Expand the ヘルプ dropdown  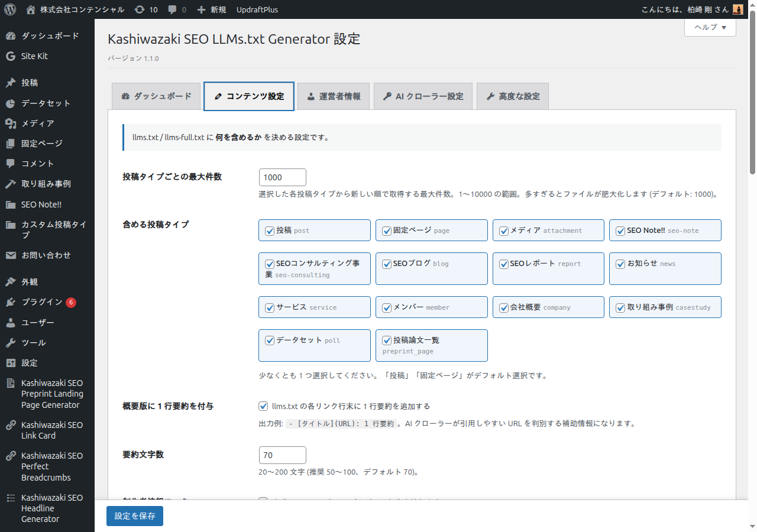[710, 27]
